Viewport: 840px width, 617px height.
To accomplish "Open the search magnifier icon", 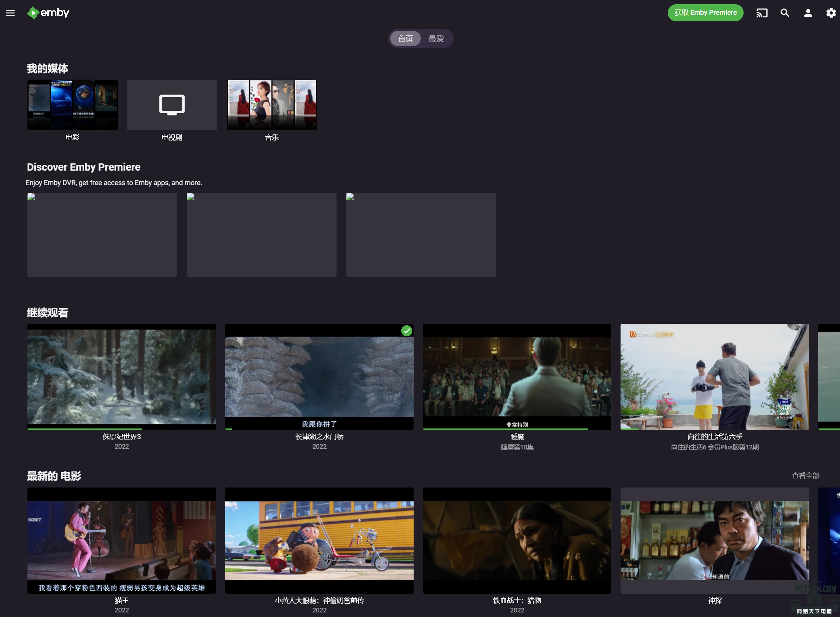I will tap(785, 13).
